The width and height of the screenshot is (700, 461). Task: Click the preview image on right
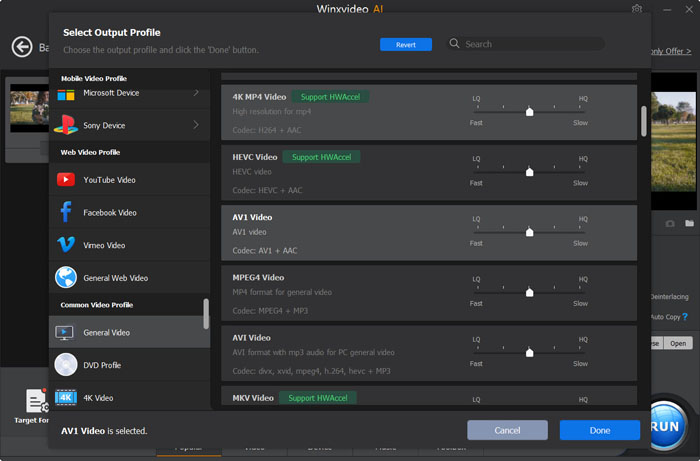674,142
